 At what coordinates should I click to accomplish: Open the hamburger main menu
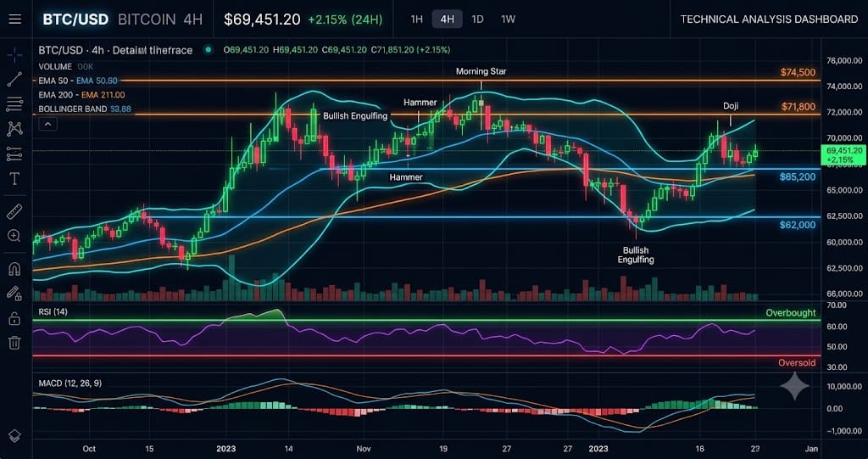pyautogui.click(x=15, y=20)
